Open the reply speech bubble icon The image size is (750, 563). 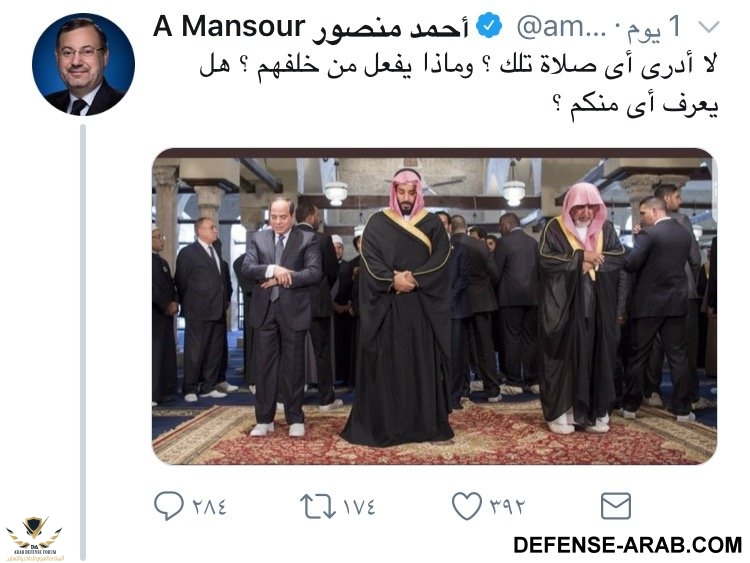tap(168, 505)
